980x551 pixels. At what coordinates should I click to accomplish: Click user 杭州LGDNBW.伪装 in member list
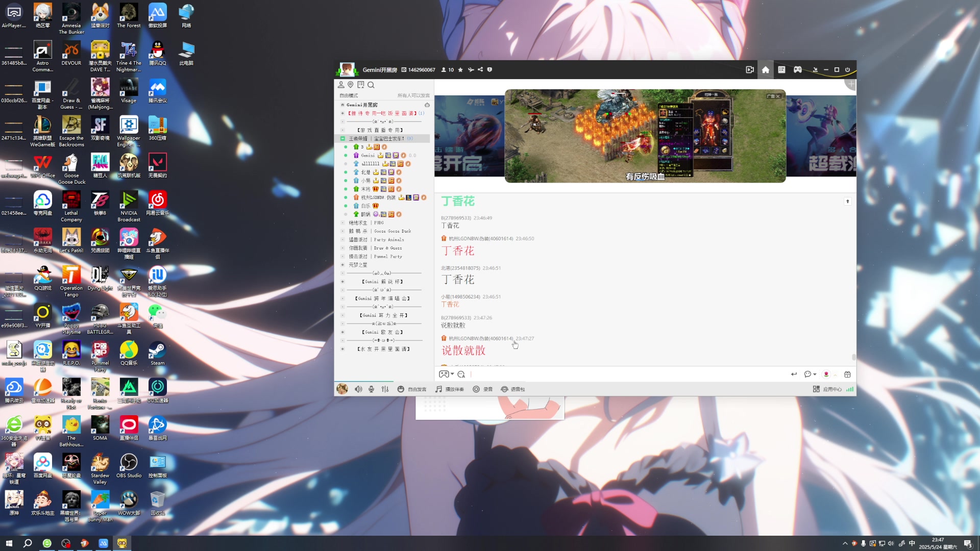(x=378, y=197)
